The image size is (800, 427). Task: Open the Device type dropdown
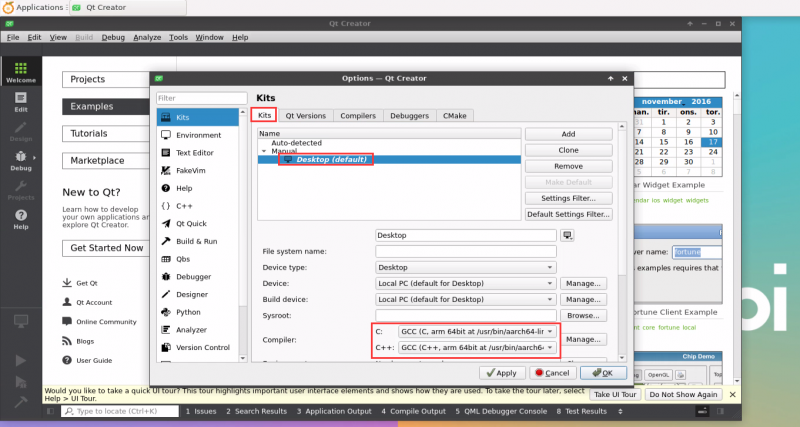[x=465, y=267]
